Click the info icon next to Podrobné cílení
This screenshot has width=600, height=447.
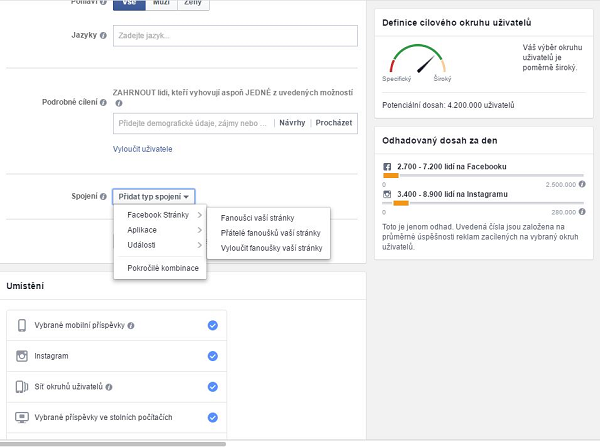(103, 103)
